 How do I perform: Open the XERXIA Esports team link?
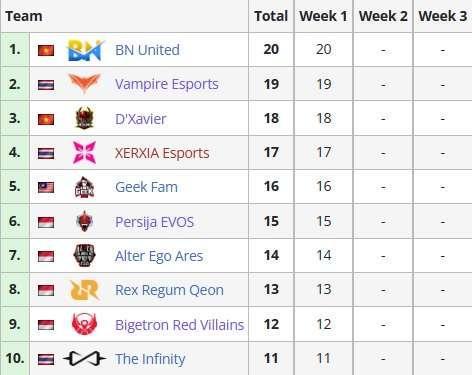tap(162, 153)
